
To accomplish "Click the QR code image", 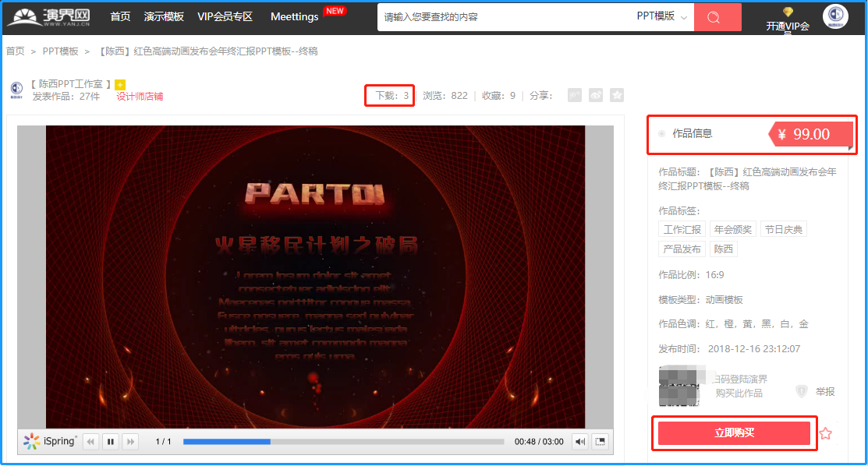I will click(x=680, y=386).
